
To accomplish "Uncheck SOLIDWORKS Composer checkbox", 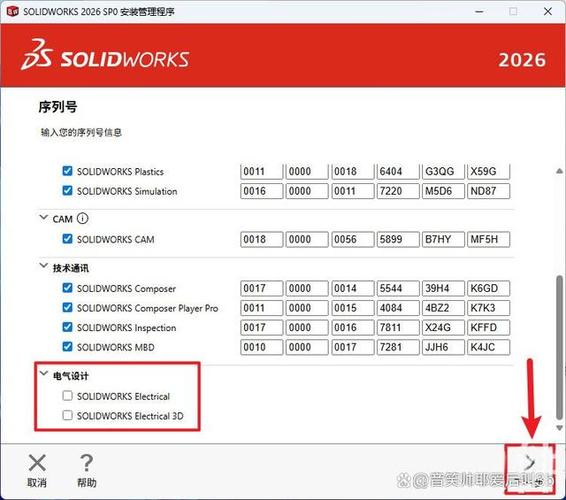I will (x=67, y=288).
